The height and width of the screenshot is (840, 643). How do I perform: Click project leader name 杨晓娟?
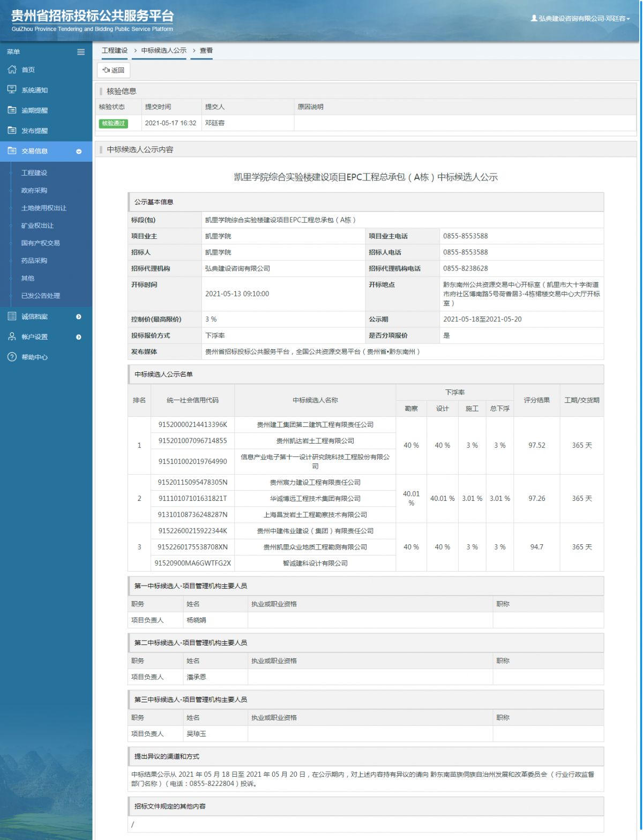tap(196, 620)
